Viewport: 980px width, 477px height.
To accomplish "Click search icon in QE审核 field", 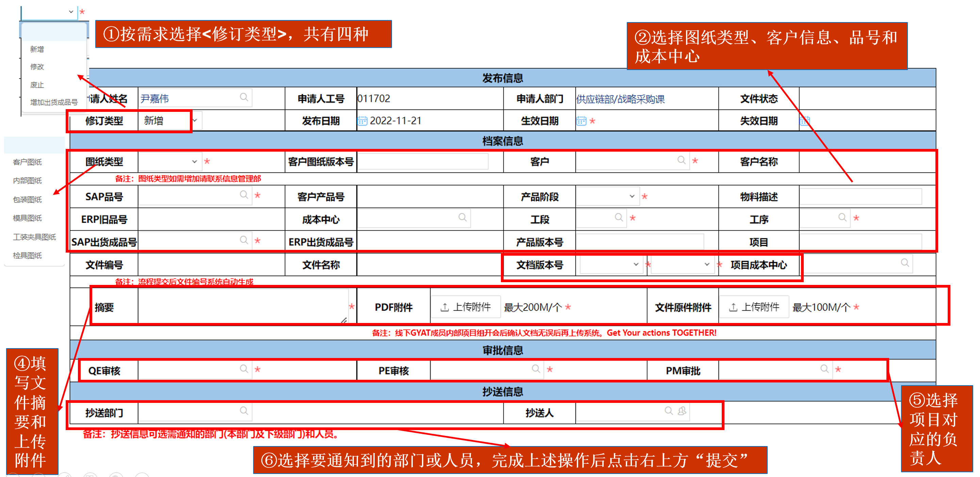I will pos(244,369).
